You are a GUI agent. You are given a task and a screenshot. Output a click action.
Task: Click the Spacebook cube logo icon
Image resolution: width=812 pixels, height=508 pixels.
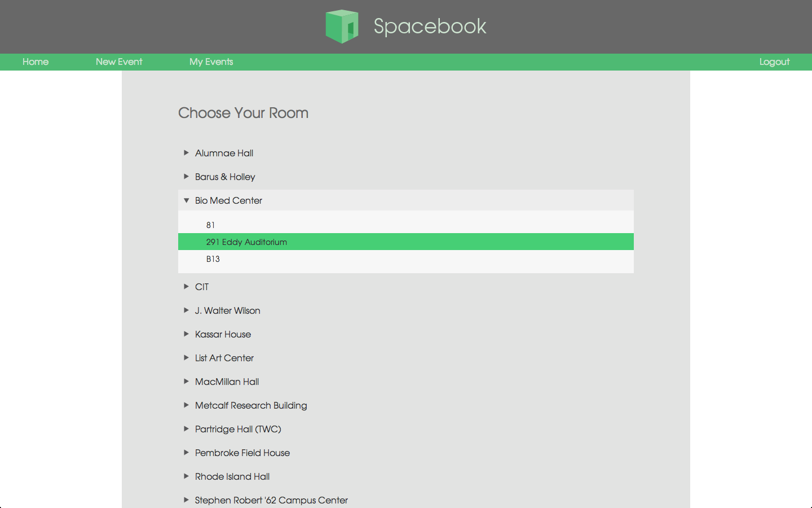[x=342, y=27]
